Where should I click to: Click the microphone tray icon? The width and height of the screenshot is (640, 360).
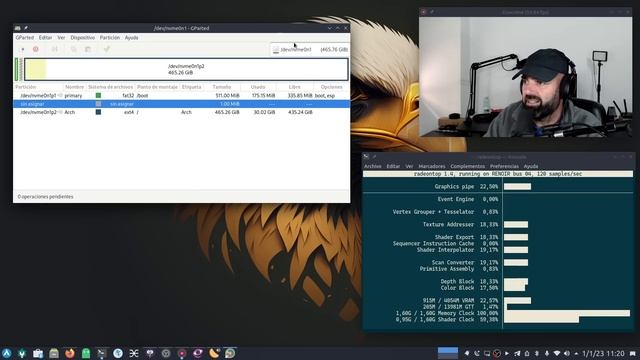coord(547,353)
